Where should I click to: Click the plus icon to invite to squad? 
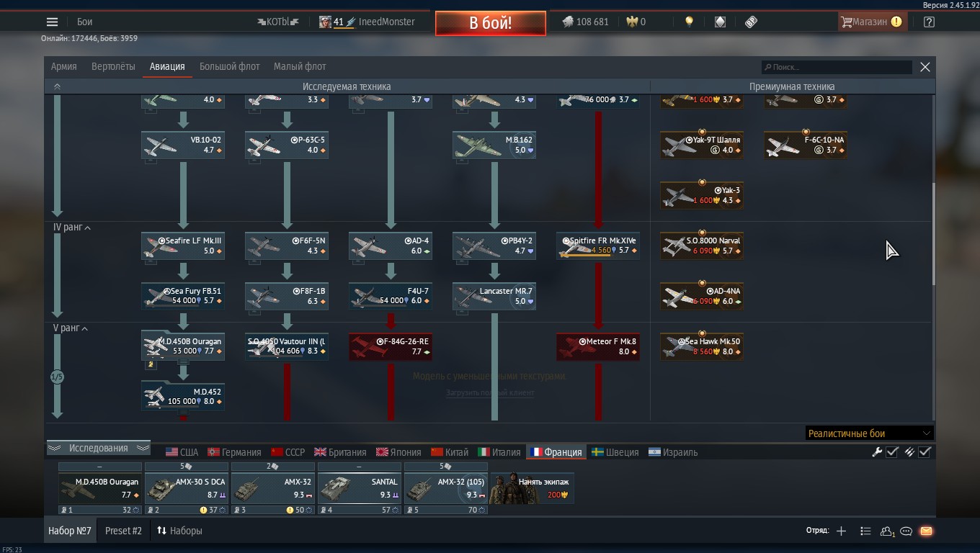[x=841, y=531]
